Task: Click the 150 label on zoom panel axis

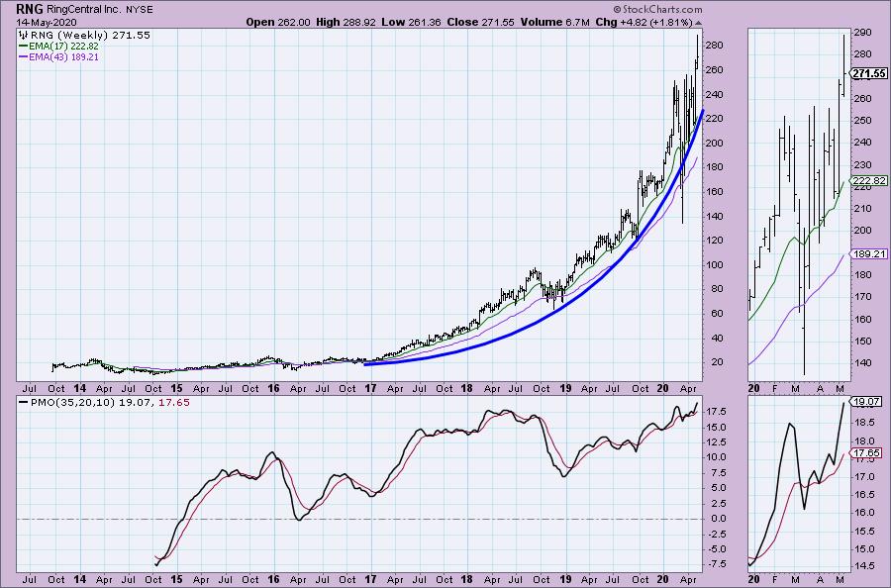Action: (x=862, y=341)
